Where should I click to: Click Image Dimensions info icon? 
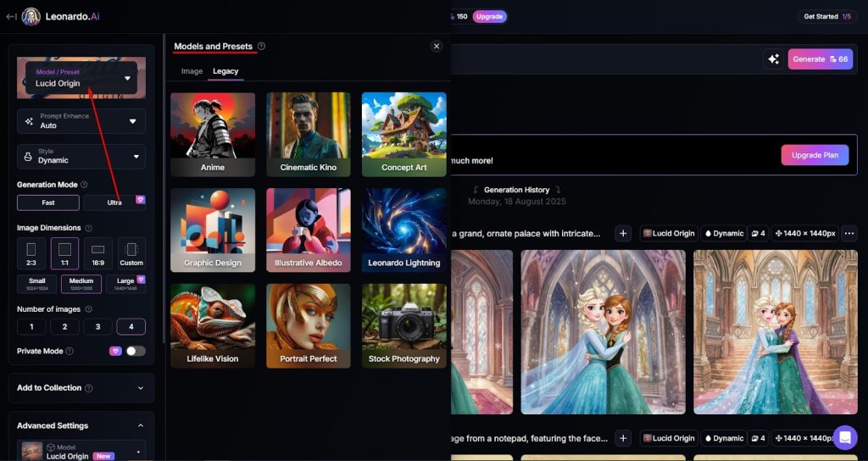pyautogui.click(x=88, y=228)
